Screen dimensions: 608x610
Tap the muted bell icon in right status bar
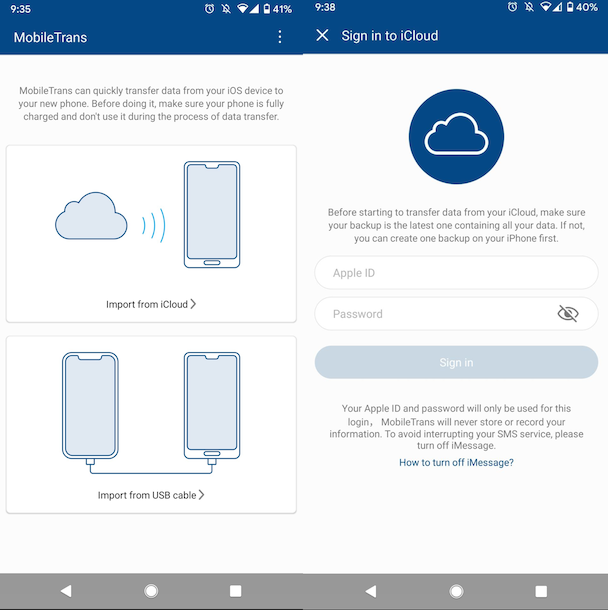click(529, 7)
